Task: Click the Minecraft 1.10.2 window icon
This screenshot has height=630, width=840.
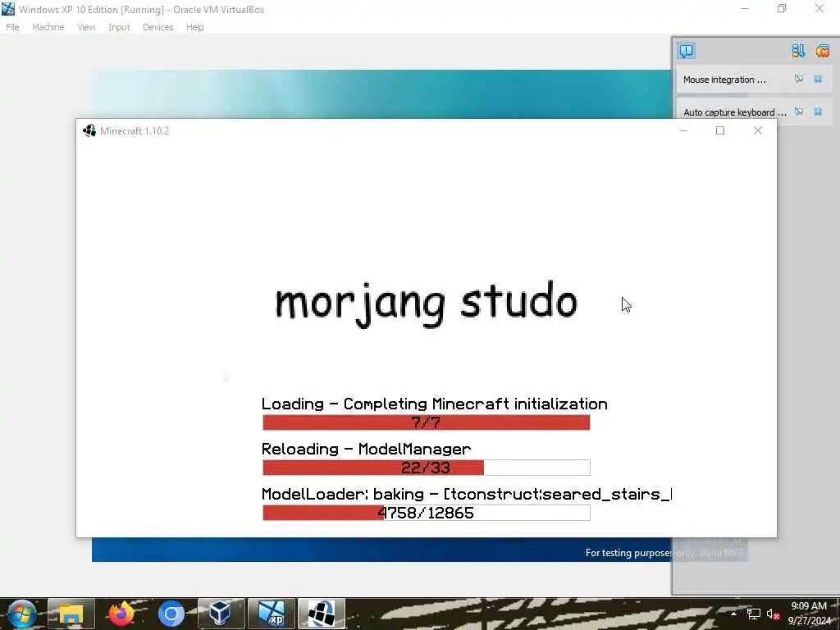Action: (x=89, y=130)
